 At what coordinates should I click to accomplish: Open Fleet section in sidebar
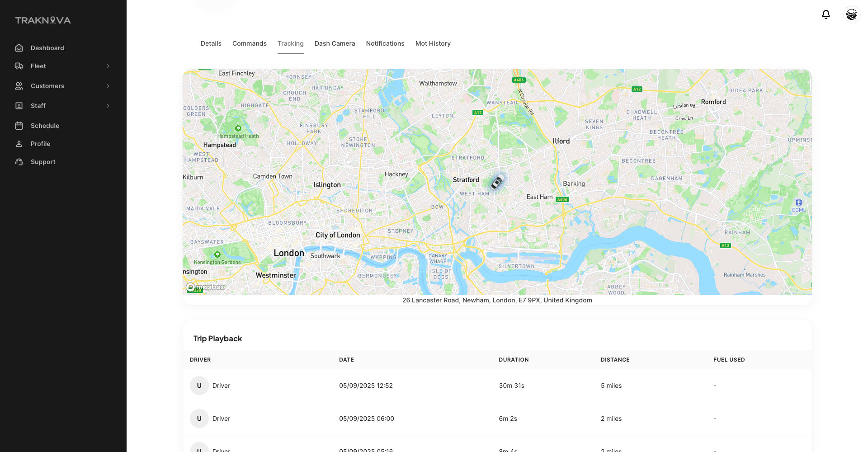click(x=38, y=66)
